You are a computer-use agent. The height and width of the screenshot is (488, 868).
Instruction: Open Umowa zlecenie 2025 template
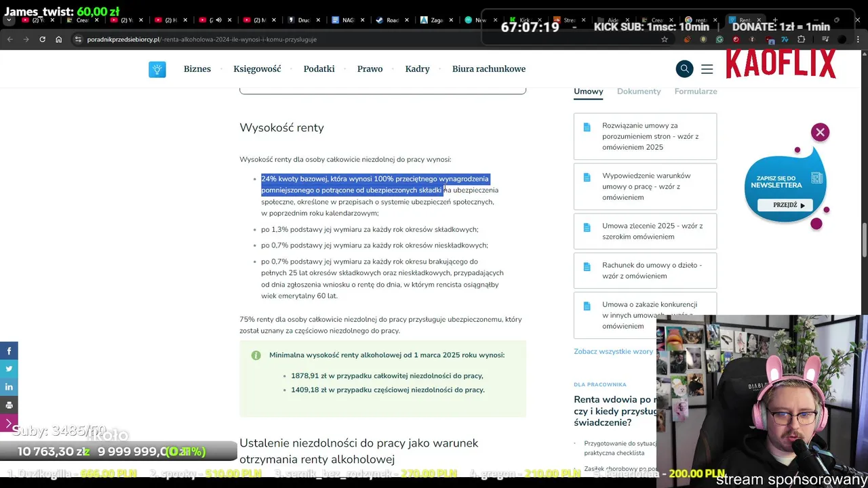coord(645,231)
